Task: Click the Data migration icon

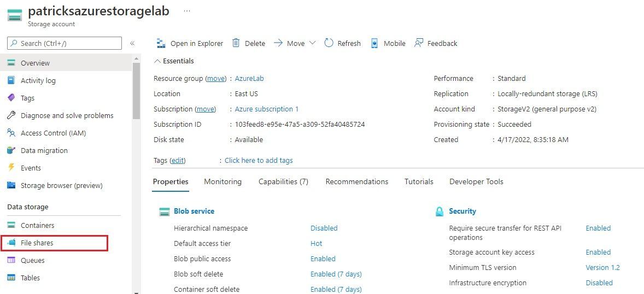Action: coord(11,150)
